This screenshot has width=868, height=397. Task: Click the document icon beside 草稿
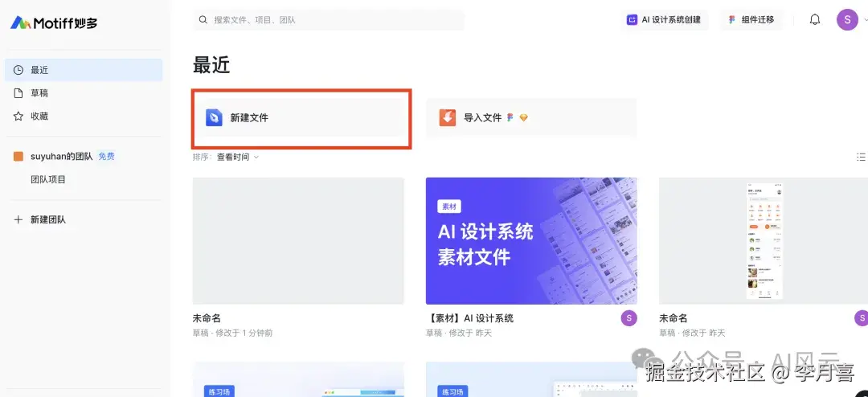[18, 93]
